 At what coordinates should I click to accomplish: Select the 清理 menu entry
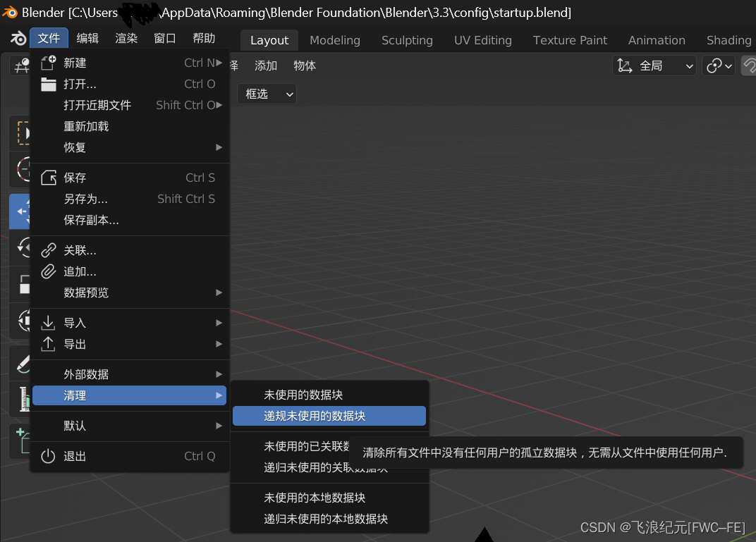(130, 395)
